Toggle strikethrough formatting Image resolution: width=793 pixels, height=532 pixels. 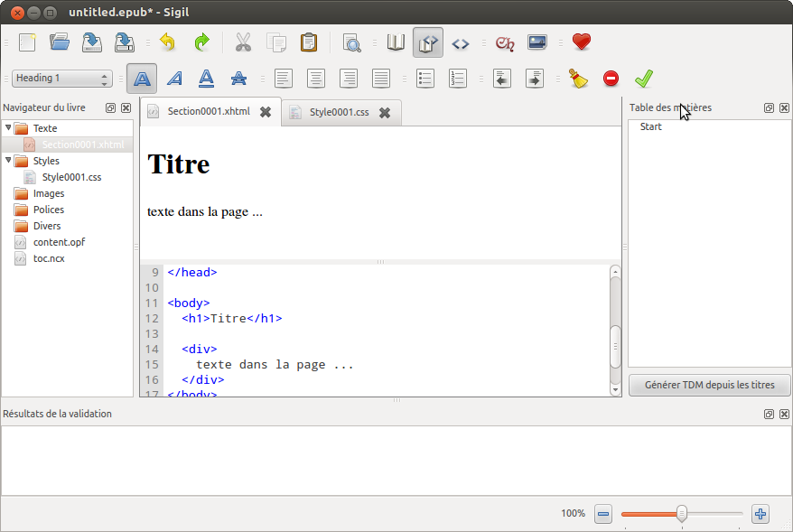pos(238,79)
